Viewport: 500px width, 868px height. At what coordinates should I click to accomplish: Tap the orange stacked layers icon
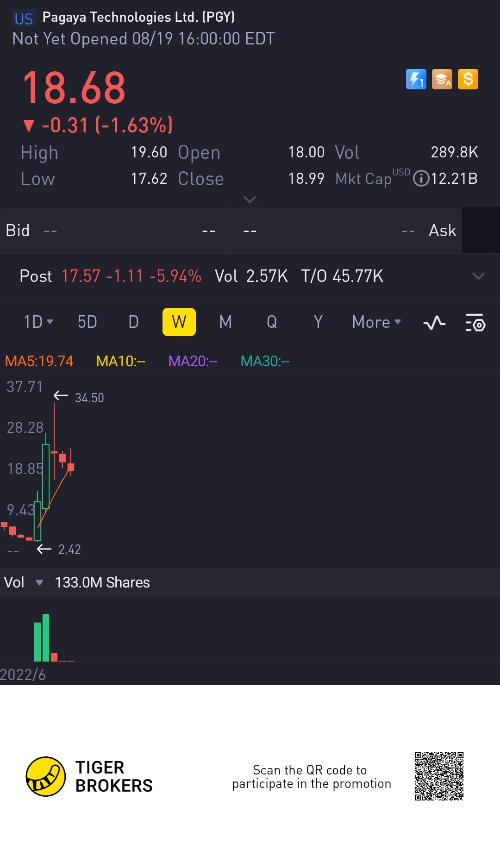[442, 79]
